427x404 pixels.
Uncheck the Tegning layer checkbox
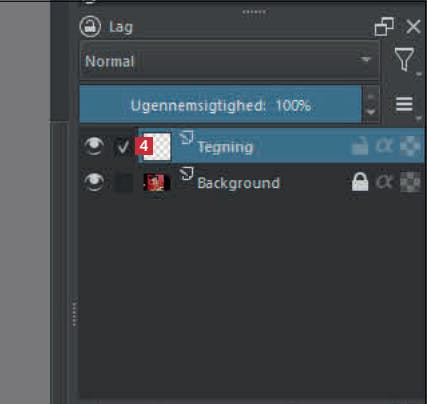[x=123, y=147]
